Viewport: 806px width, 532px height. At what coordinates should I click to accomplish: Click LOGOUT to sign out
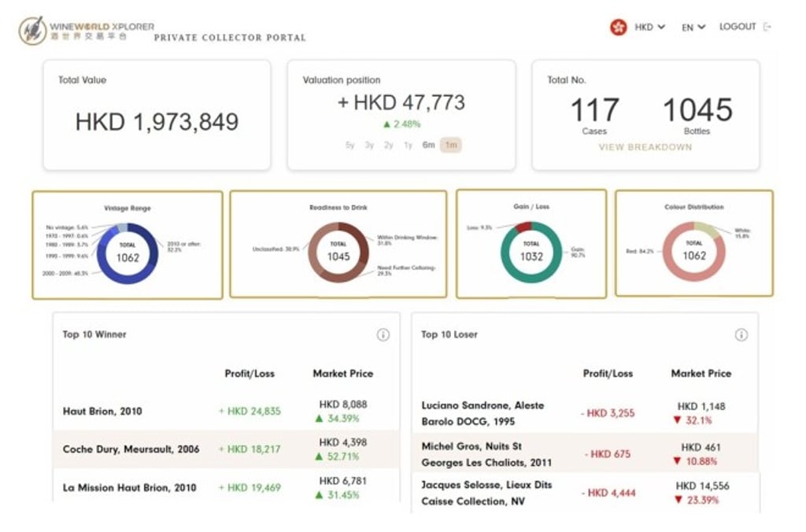pos(738,26)
